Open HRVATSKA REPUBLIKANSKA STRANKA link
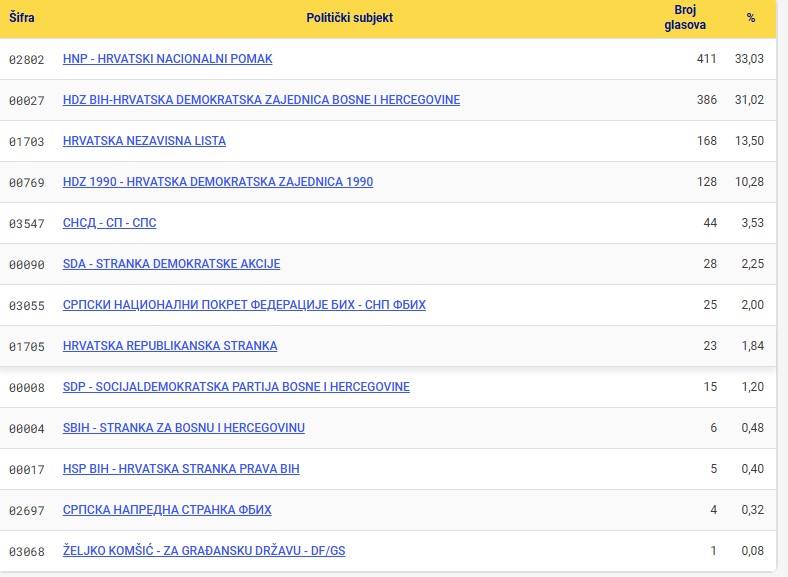This screenshot has height=577, width=788. [x=170, y=346]
